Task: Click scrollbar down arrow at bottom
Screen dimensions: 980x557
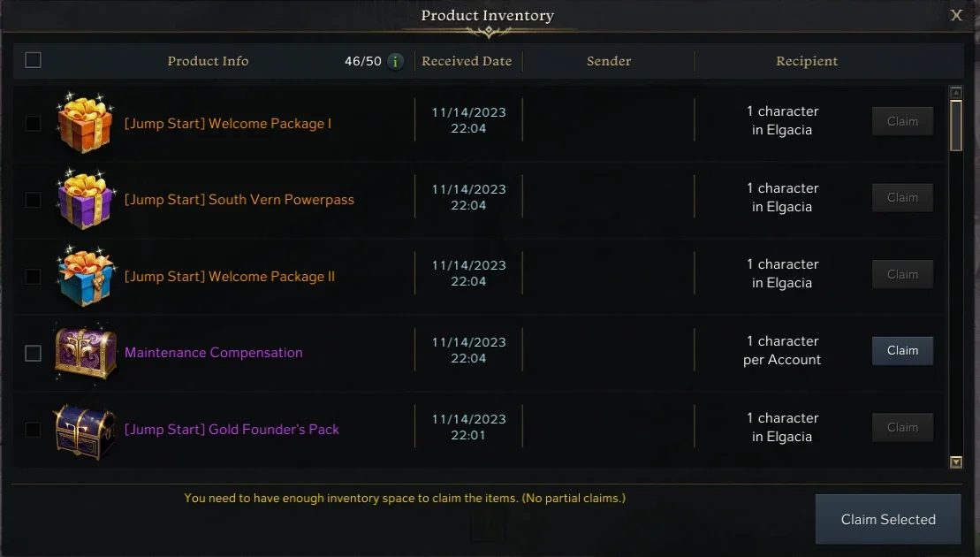Action: [x=955, y=462]
